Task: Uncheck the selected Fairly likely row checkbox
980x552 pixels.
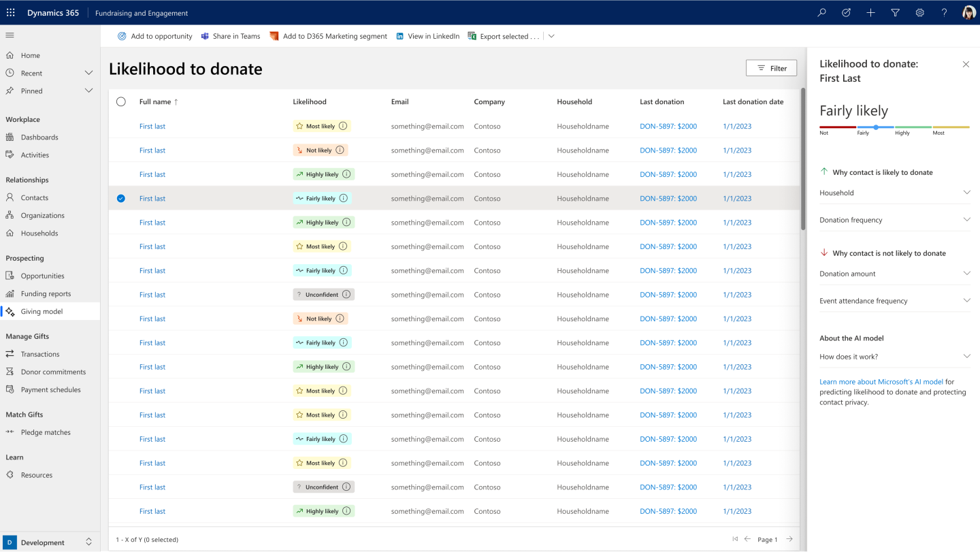Action: (121, 198)
